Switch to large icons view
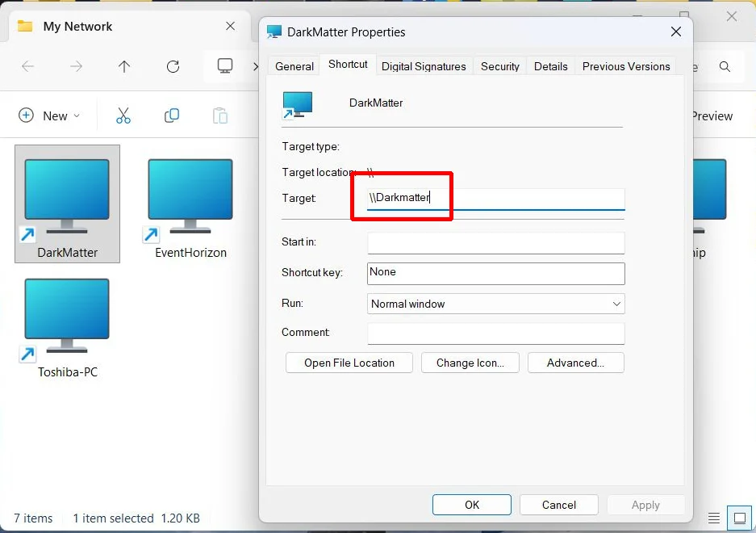 tap(740, 518)
